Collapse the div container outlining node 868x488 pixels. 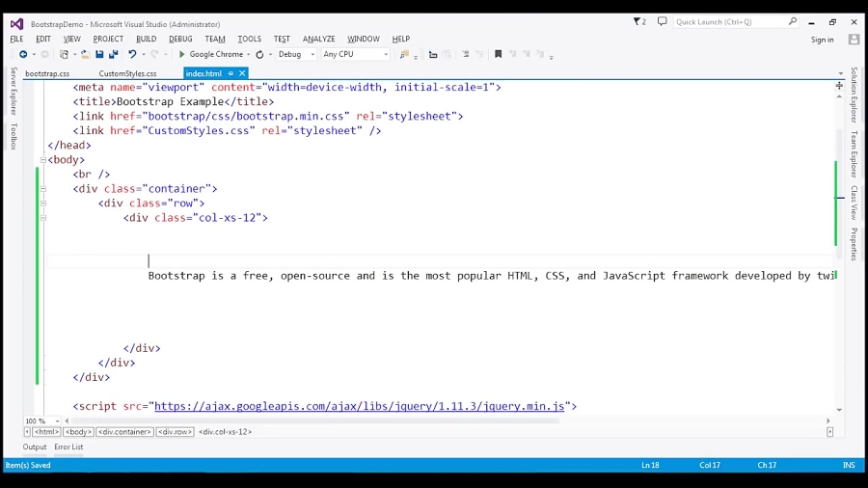42,189
